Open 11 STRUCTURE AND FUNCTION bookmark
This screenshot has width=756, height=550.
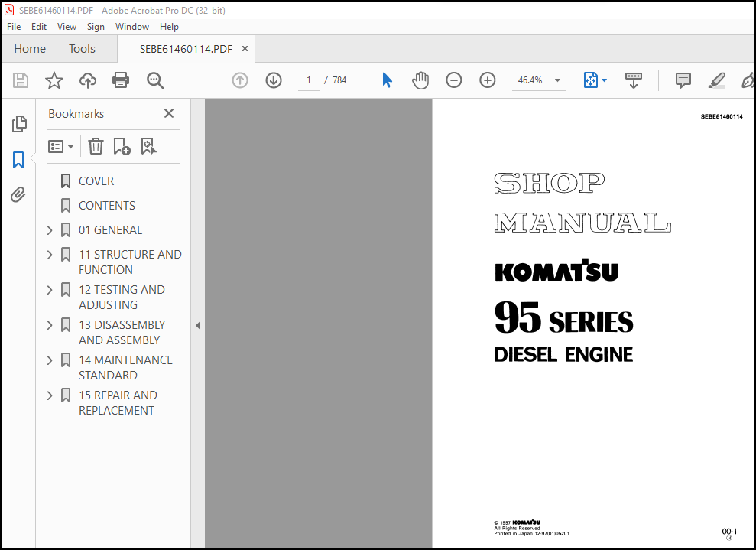[x=130, y=262]
